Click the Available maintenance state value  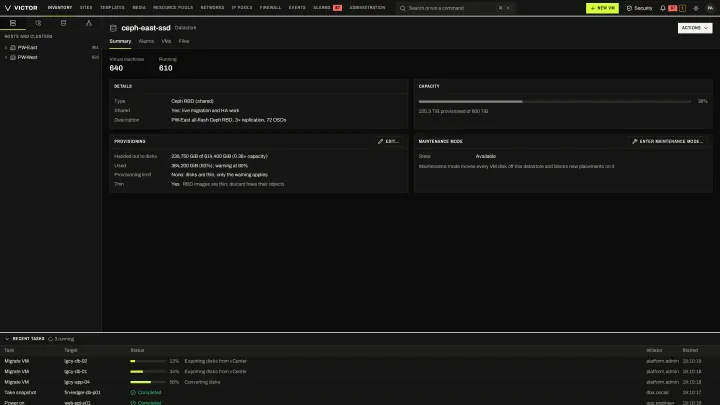486,156
